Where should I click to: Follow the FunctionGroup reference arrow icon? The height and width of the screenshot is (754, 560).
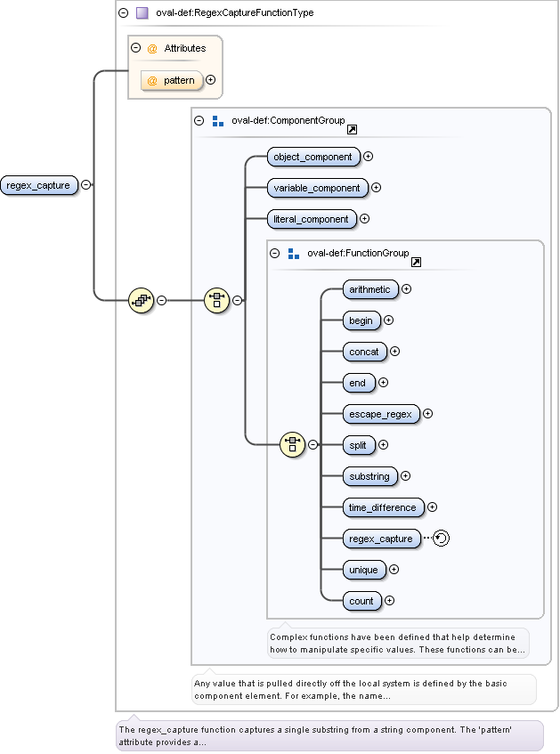[416, 262]
